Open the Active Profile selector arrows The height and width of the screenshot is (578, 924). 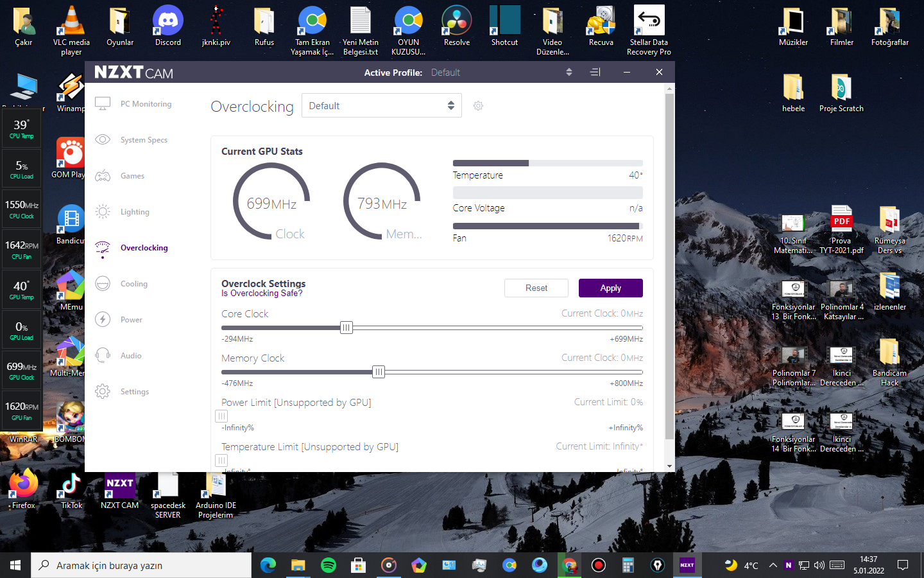(x=569, y=73)
